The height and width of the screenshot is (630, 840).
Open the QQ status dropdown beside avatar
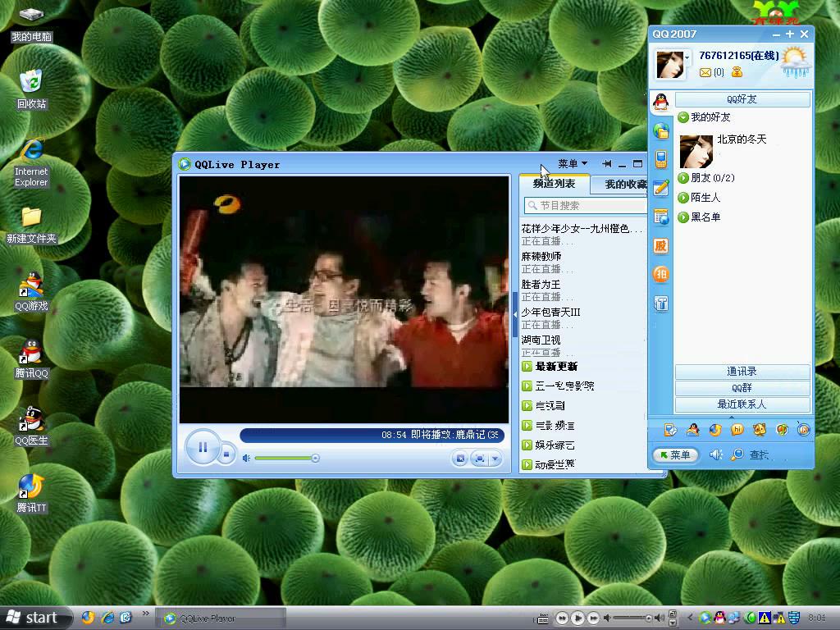point(687,57)
